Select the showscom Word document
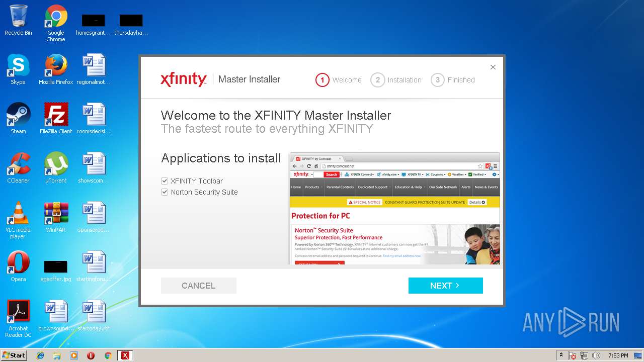The image size is (644, 362). click(94, 168)
